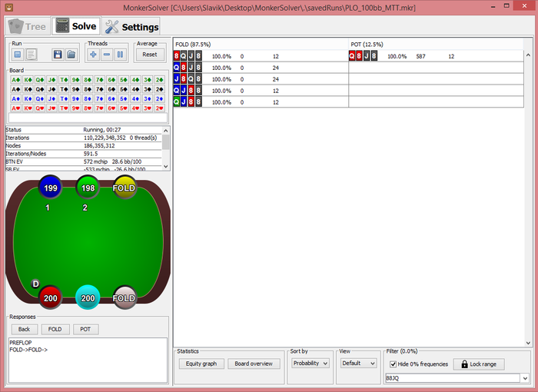
Task: Open the Sort by Probability dropdown
Action: point(311,363)
